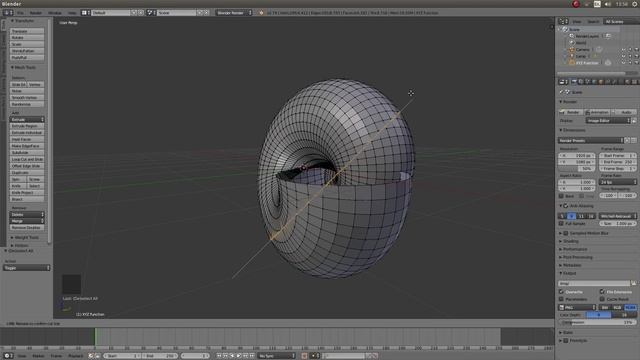Screen dimensions: 640x360
Task: Toggle the Full Sample checkbox
Action: click(561, 224)
